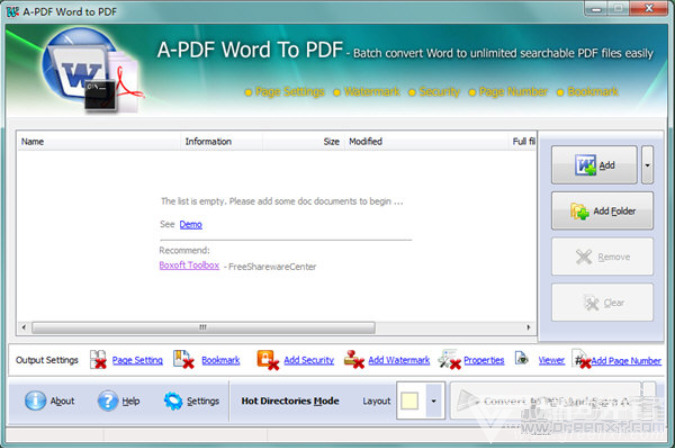Sort by the Name column header

(98, 142)
